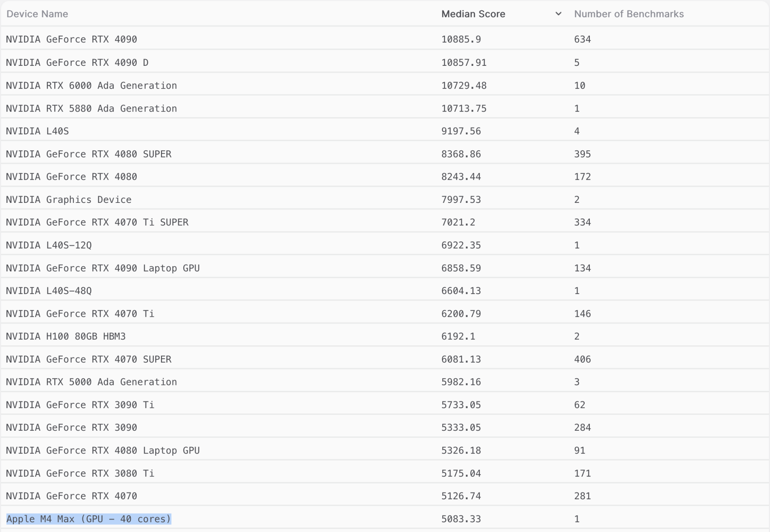Image resolution: width=770 pixels, height=532 pixels.
Task: Click the highlighted Apple M4 Max text
Action: (89, 519)
